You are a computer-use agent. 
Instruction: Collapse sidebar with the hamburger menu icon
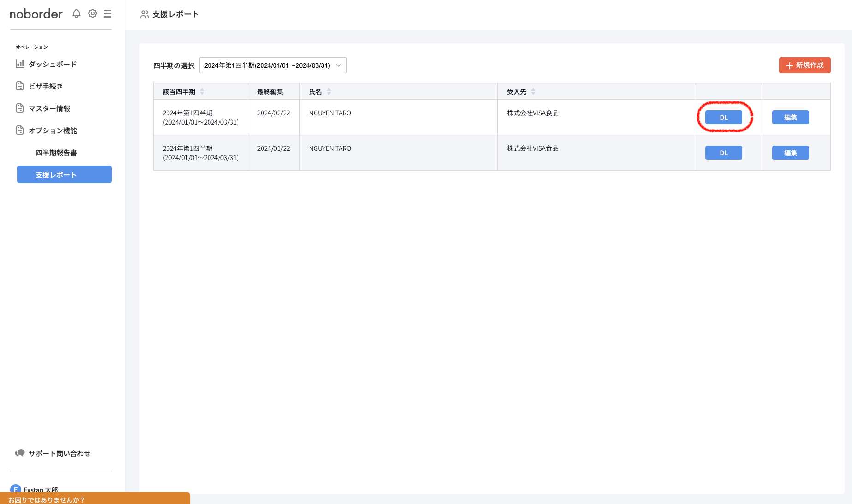(107, 14)
